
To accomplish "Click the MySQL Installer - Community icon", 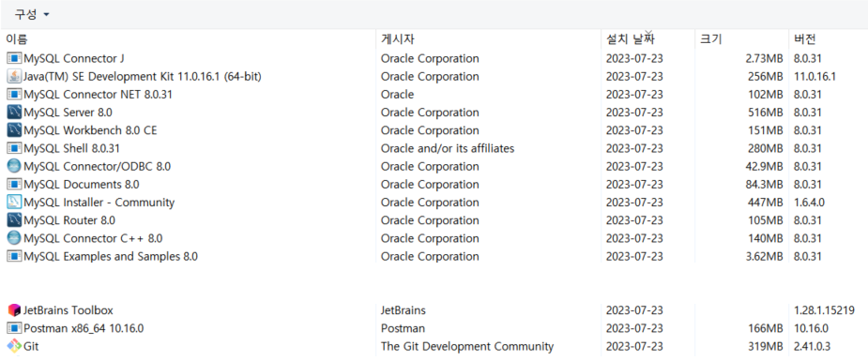I will tap(14, 203).
